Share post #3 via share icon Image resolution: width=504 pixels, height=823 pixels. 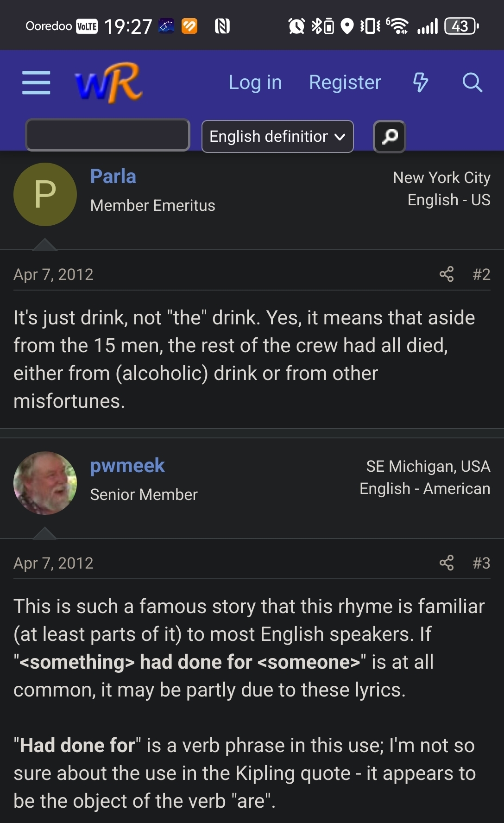(x=447, y=563)
